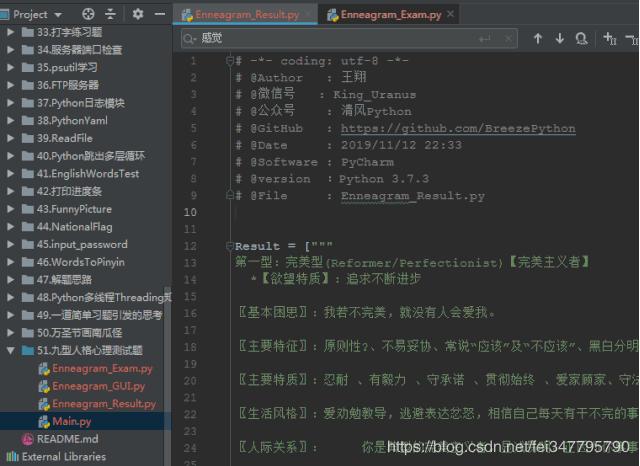The height and width of the screenshot is (466, 640).
Task: Click the locate current file crosshair icon
Action: pos(88,14)
